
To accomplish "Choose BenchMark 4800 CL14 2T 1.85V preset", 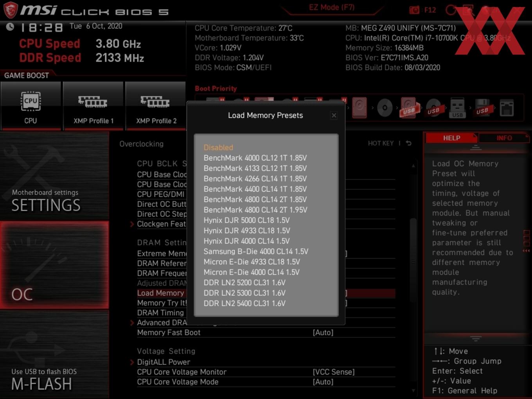I will [255, 199].
